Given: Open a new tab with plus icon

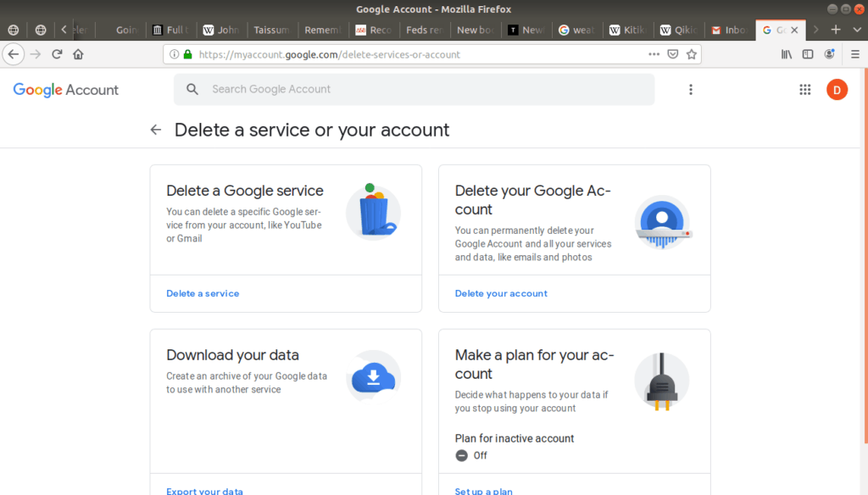Looking at the screenshot, I should pyautogui.click(x=836, y=30).
